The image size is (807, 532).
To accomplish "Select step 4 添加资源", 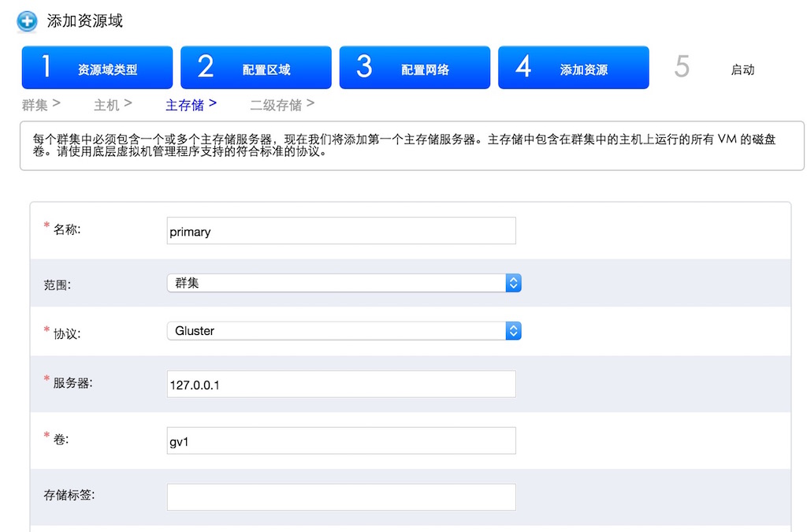I will [574, 68].
